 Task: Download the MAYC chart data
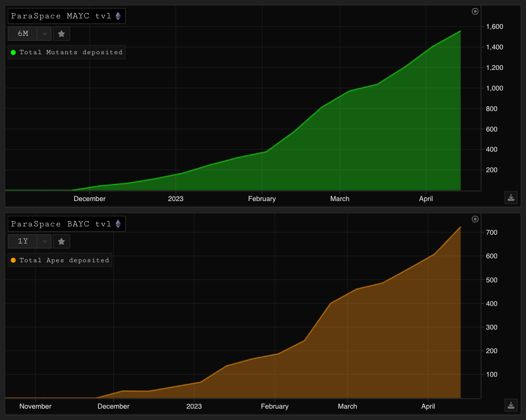click(x=511, y=198)
